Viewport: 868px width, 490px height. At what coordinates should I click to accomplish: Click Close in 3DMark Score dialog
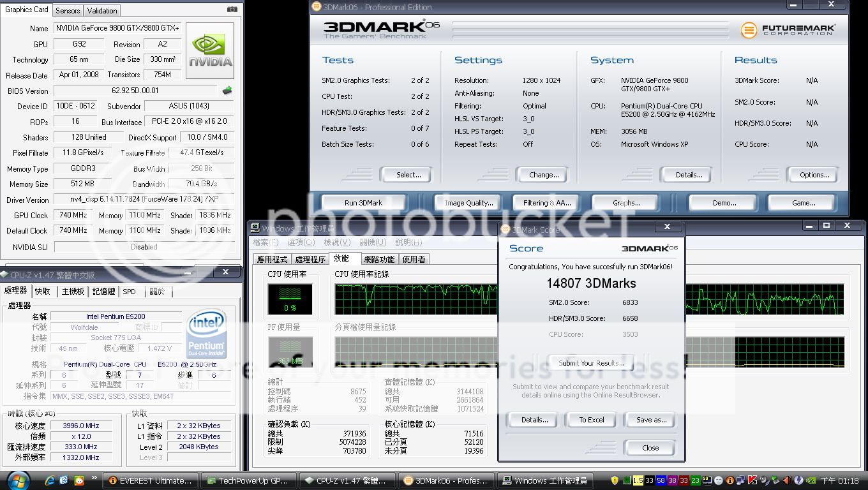click(x=650, y=448)
